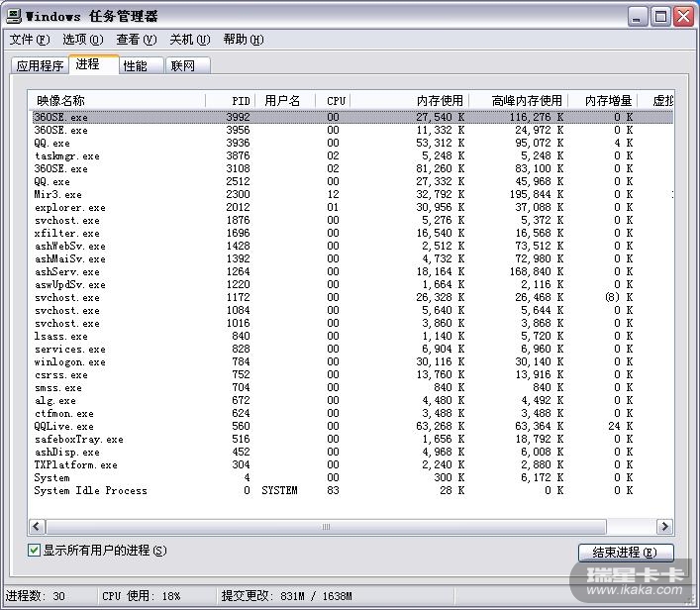
Task: Select the ctfmon.exe process row
Action: click(350, 414)
